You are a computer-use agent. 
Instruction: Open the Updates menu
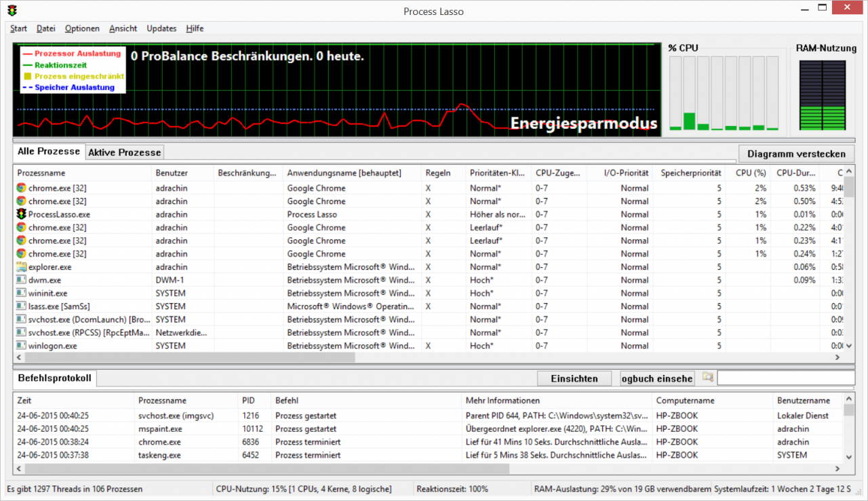[161, 28]
